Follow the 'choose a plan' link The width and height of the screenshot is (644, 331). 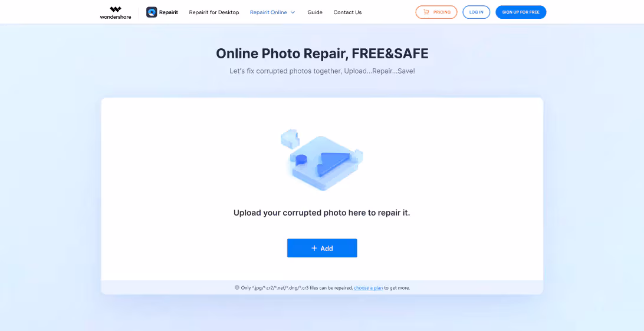369,288
